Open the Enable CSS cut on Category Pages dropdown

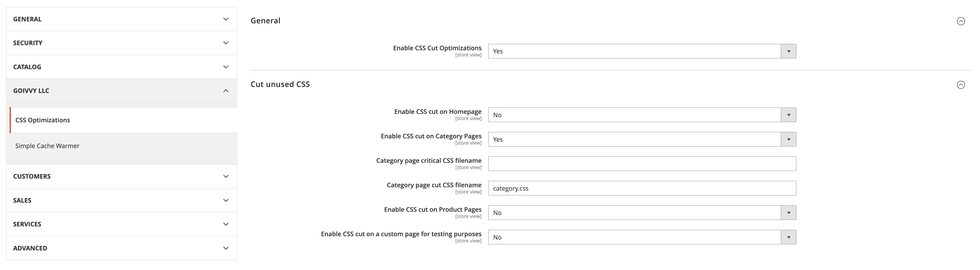tap(788, 139)
